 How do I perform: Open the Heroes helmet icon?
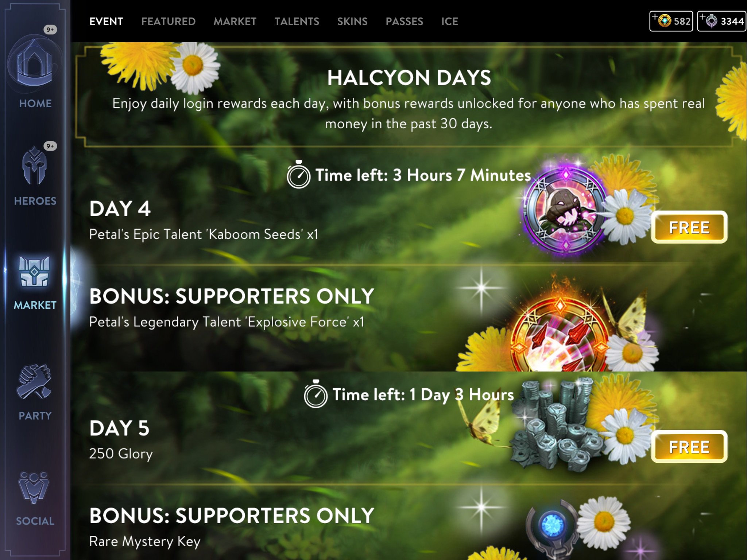tap(35, 166)
